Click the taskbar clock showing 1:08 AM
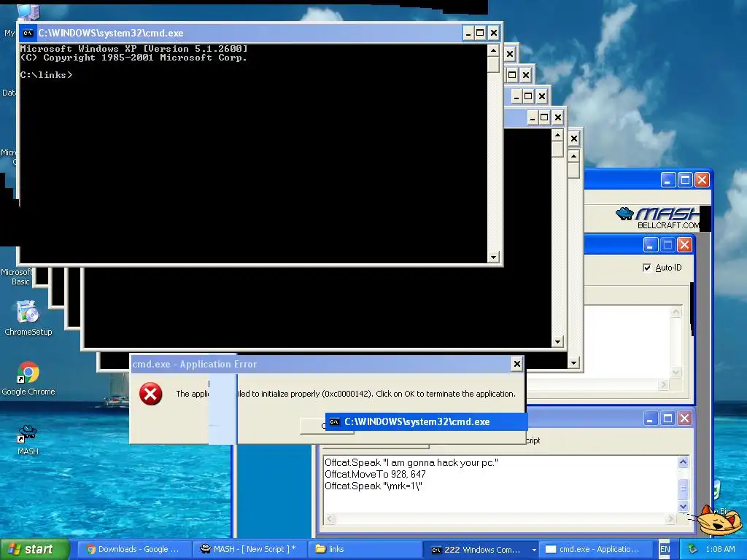 tap(720, 549)
